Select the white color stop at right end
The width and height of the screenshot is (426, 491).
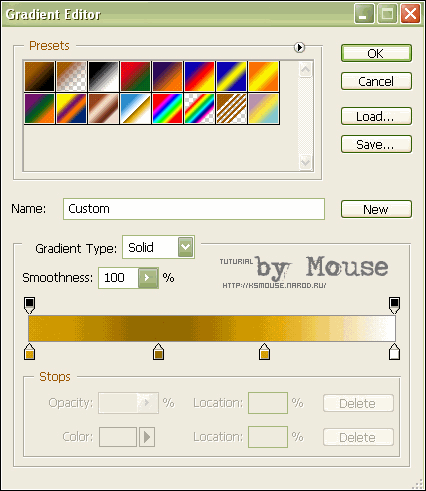coord(394,352)
